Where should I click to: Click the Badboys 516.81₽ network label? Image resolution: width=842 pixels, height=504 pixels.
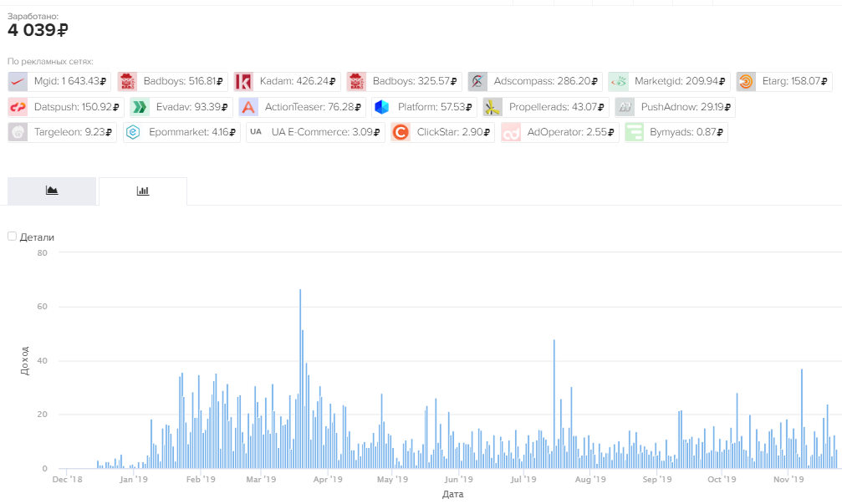coord(183,81)
